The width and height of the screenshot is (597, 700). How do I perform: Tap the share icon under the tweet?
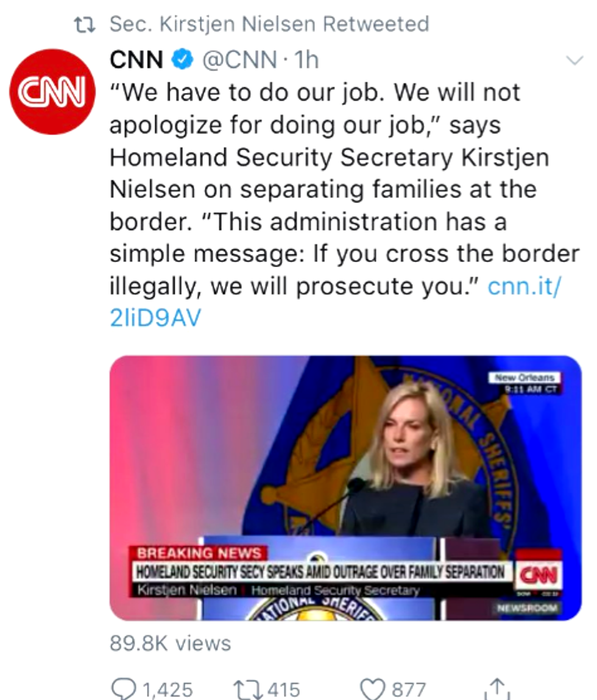pos(497,688)
